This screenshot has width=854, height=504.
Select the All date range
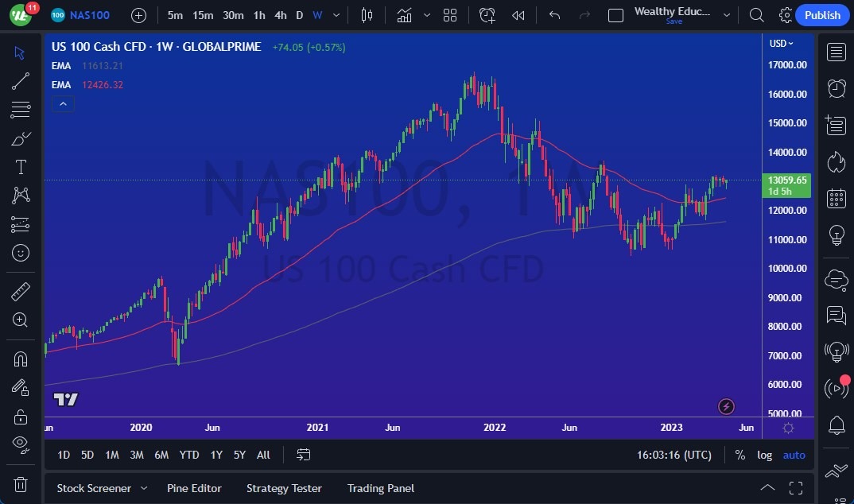pos(263,455)
